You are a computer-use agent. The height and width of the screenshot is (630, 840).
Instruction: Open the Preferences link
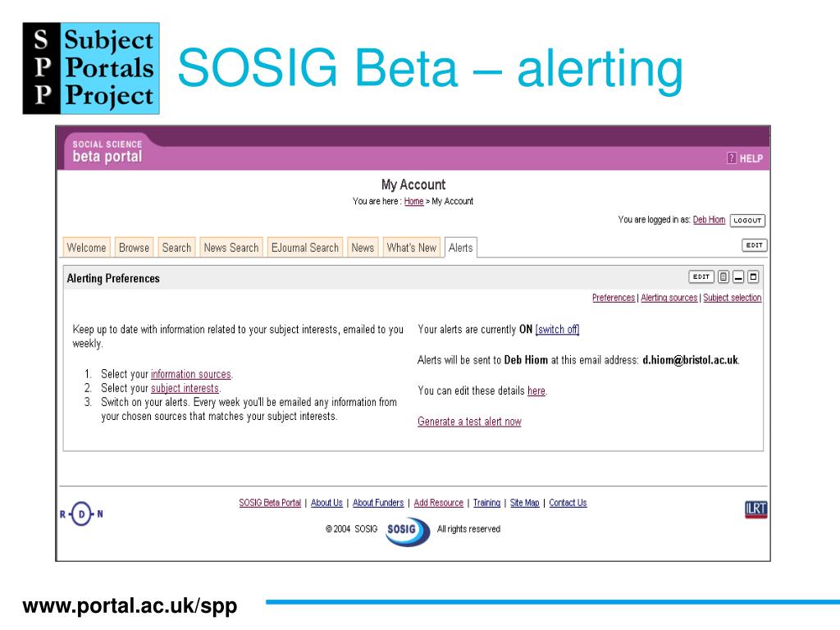[x=614, y=298]
